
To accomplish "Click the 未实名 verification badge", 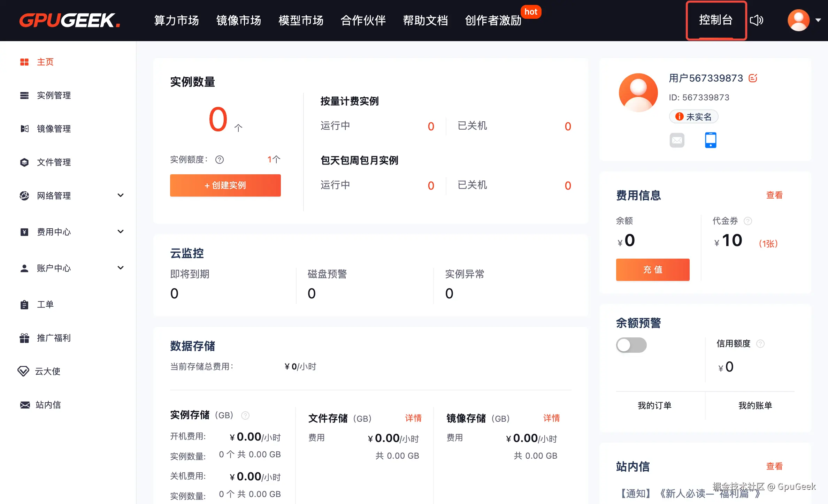I will pos(693,117).
